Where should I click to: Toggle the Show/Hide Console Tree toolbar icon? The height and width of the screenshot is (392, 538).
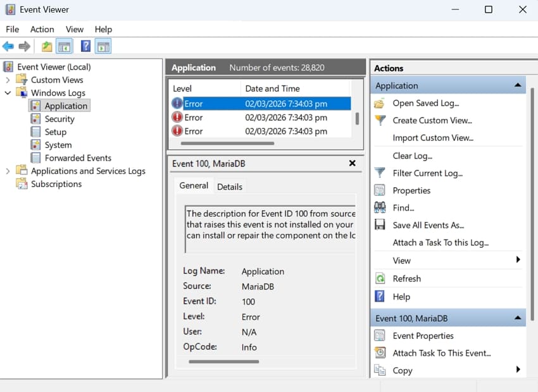[x=64, y=46]
